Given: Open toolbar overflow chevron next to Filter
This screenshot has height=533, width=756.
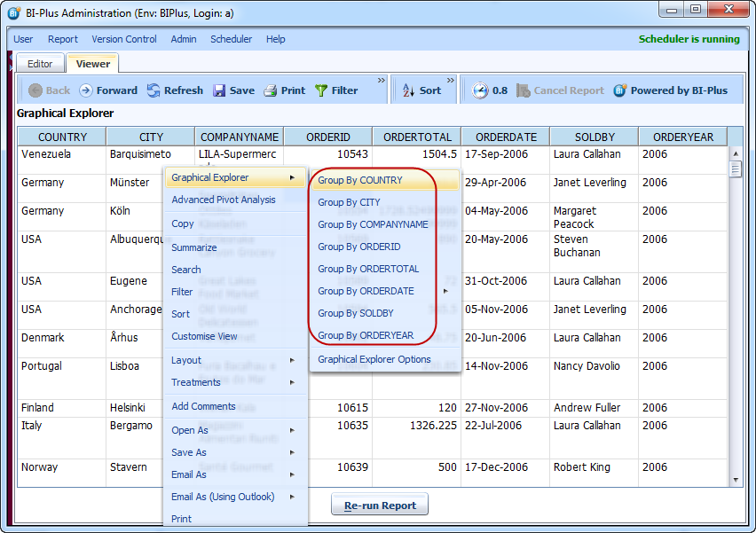Looking at the screenshot, I should tap(382, 82).
